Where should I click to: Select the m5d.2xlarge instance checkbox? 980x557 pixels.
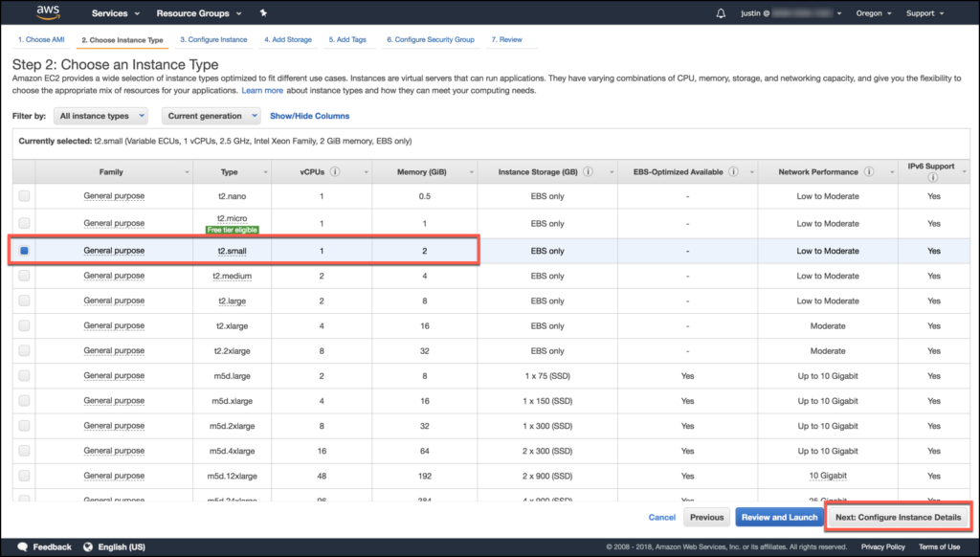[x=24, y=426]
